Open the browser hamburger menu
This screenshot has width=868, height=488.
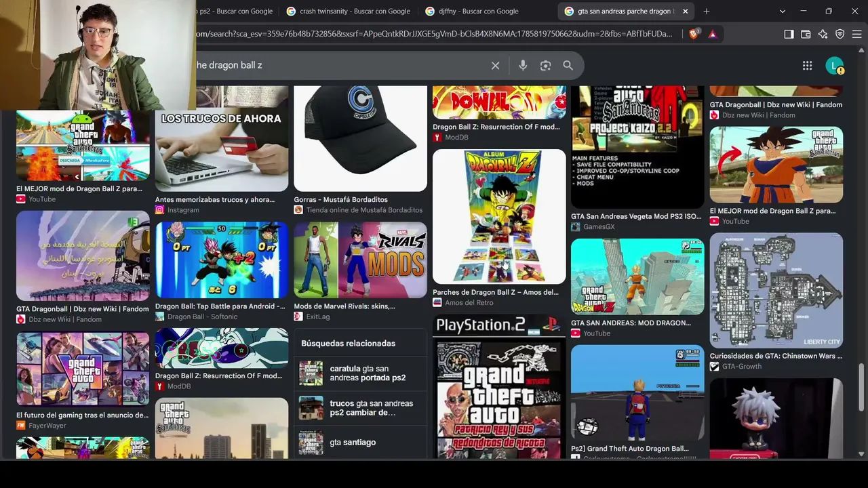tap(856, 34)
